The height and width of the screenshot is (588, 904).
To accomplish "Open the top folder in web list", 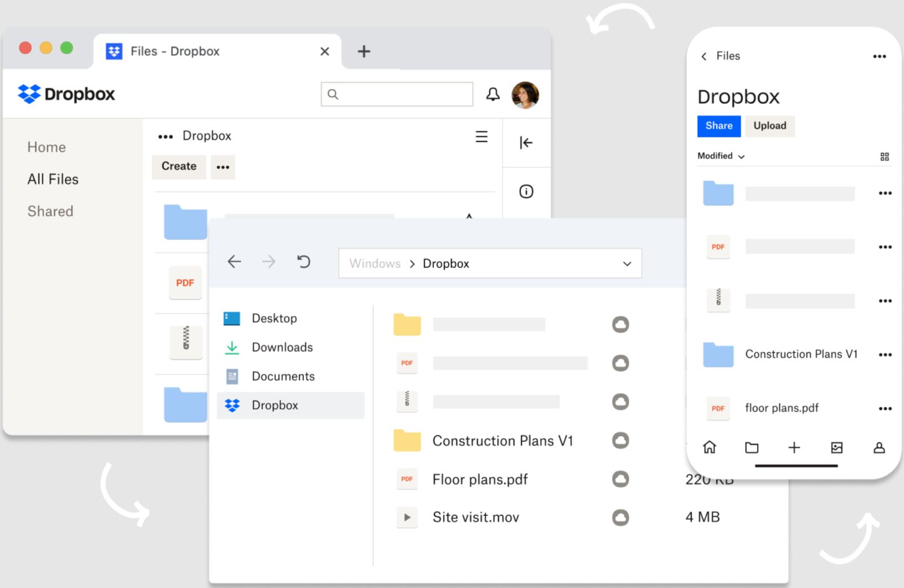I will click(x=186, y=222).
